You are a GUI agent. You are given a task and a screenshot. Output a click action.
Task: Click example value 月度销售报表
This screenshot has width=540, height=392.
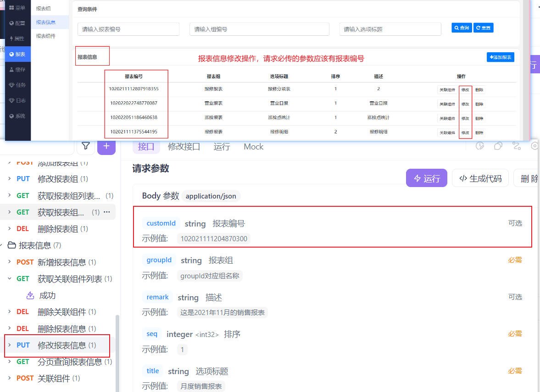coord(201,386)
